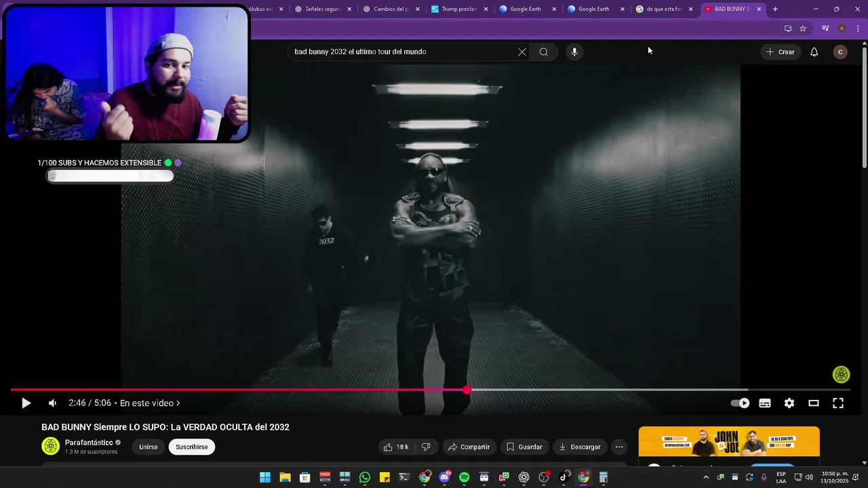Open Sticky Notes from the taskbar
This screenshot has width=868, height=488.
384,478
